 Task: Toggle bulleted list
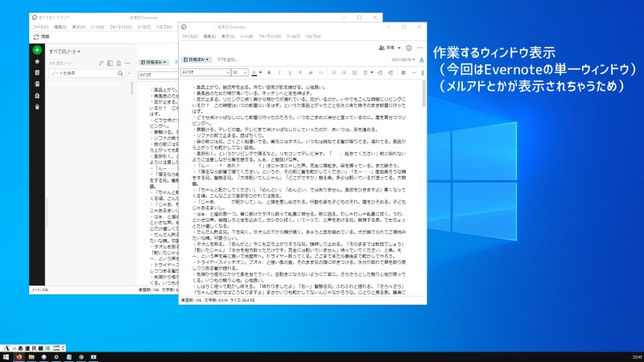coord(333,72)
